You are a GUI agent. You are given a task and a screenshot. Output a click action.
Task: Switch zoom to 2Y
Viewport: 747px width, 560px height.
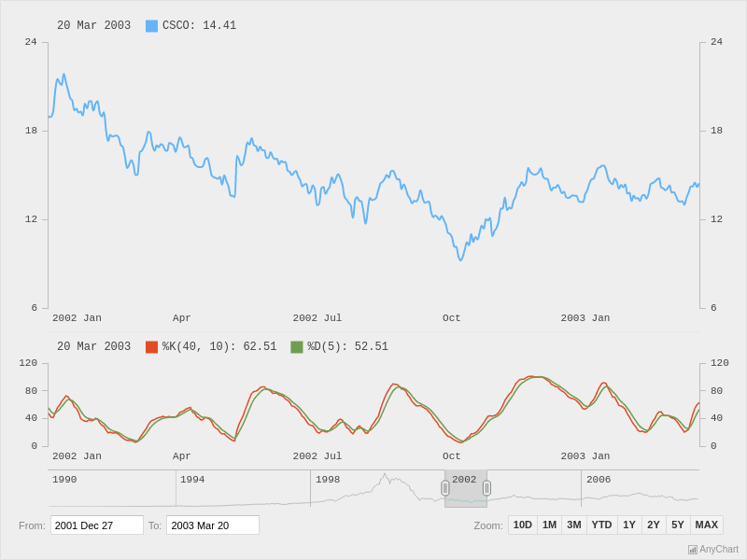[x=654, y=525]
